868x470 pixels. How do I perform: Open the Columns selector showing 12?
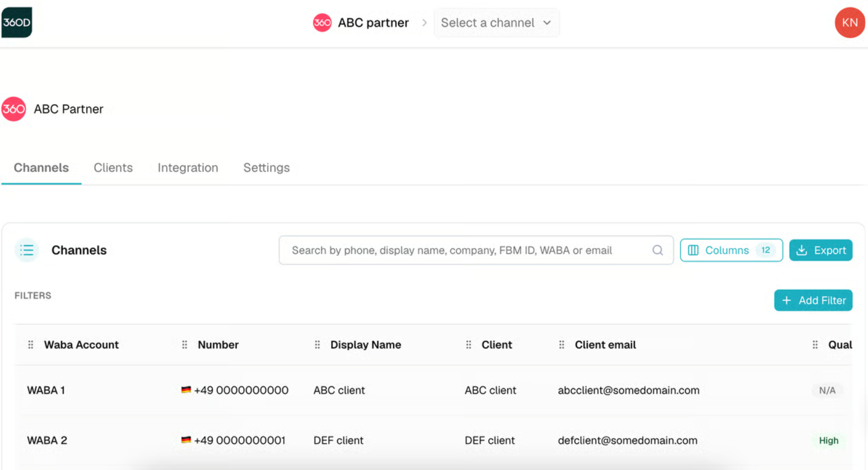(x=731, y=250)
